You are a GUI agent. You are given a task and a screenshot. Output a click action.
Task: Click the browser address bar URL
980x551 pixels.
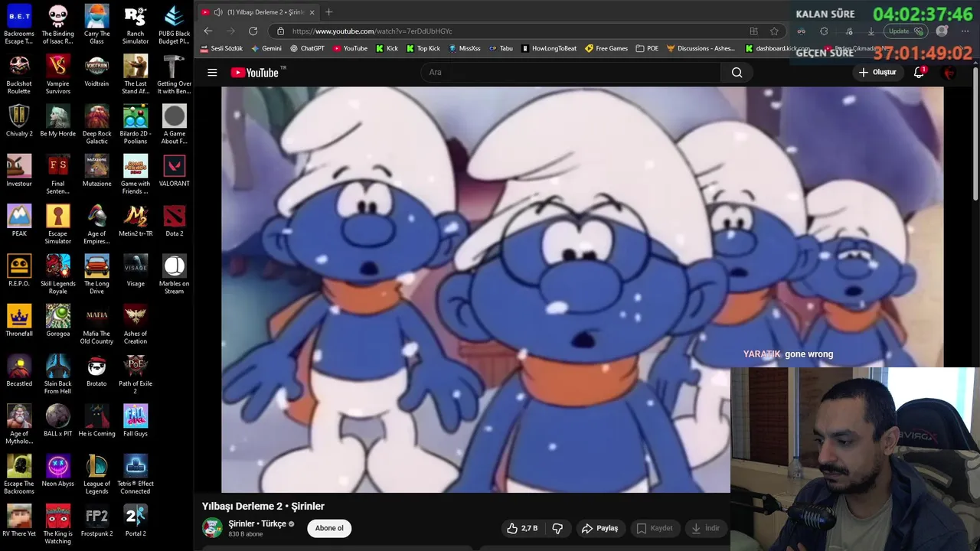(372, 31)
